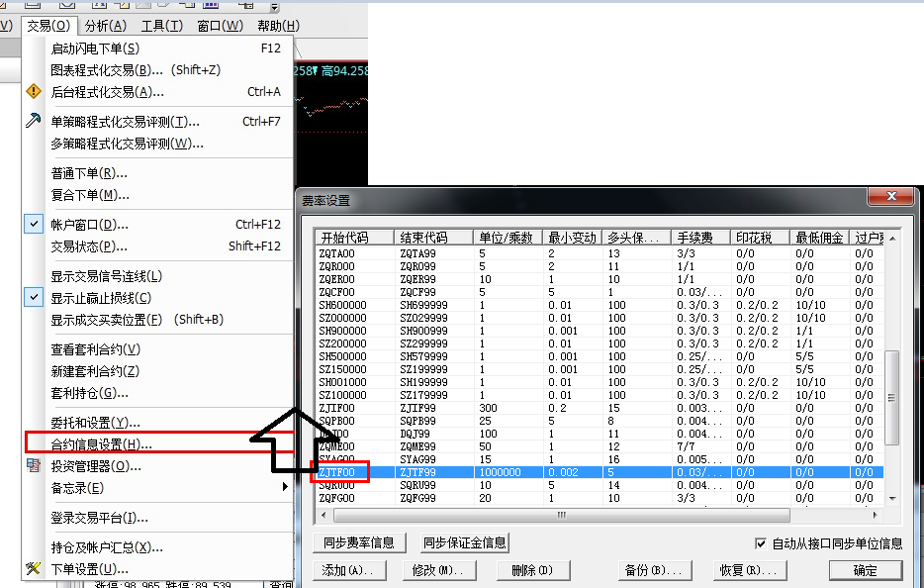The width and height of the screenshot is (924, 588).
Task: Select the highlighted ZJTF00 row
Action: coord(600,472)
